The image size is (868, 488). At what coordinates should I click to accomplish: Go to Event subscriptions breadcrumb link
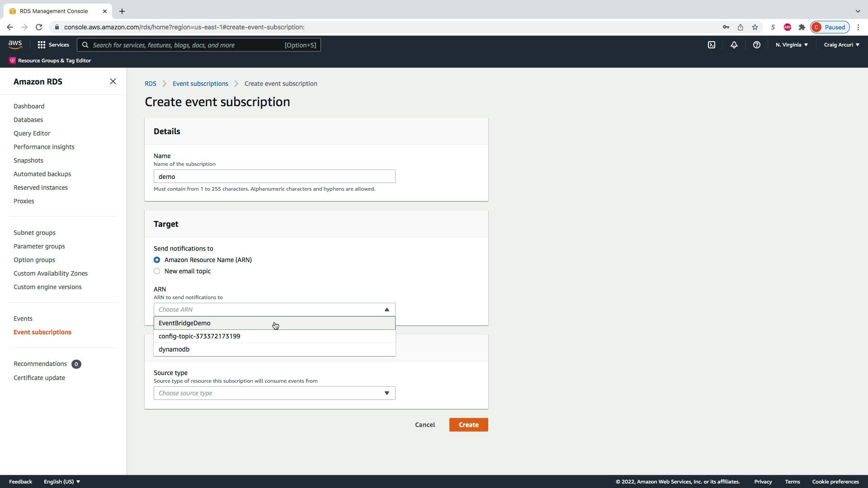pos(200,84)
